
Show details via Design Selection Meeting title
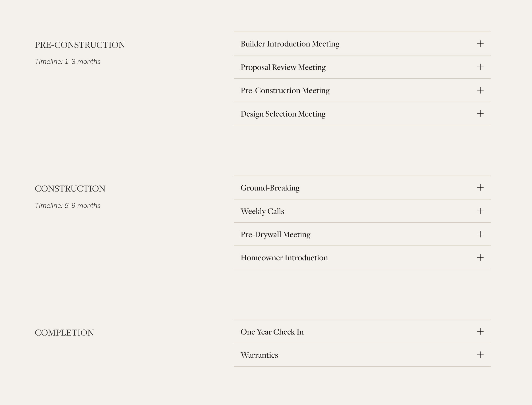pos(283,114)
